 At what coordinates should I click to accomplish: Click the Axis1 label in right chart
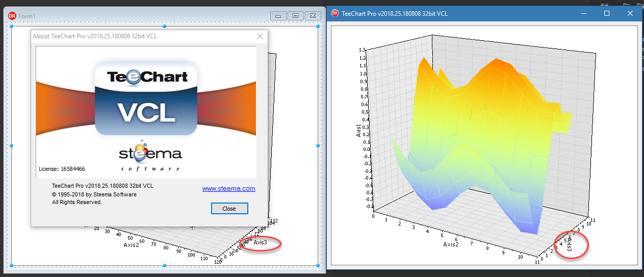point(358,130)
